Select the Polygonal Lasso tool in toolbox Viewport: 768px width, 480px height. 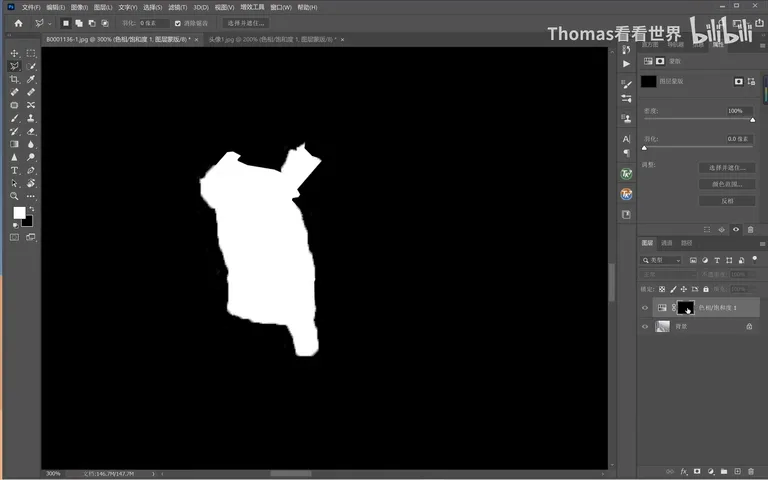[14, 66]
